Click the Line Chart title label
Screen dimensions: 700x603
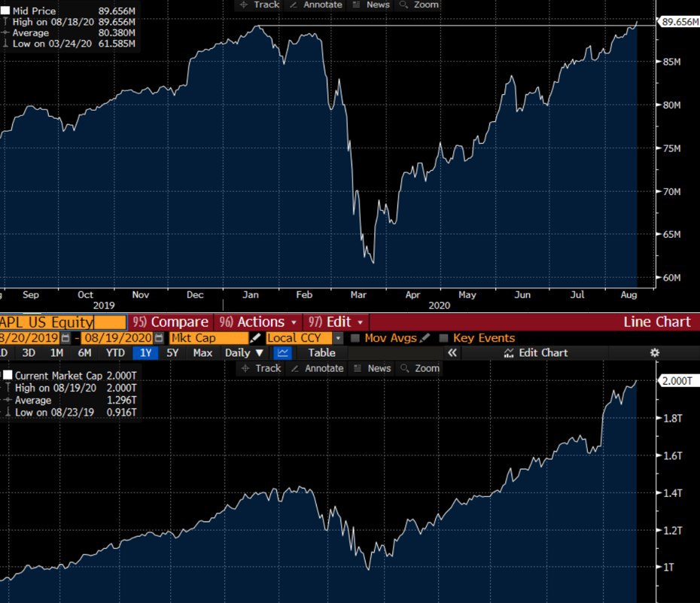[x=656, y=321]
